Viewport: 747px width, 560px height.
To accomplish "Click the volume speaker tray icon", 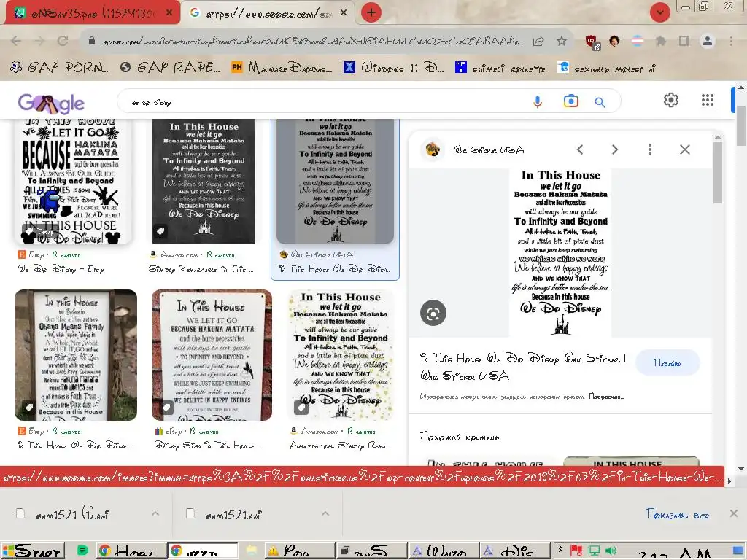I will pyautogui.click(x=611, y=551).
